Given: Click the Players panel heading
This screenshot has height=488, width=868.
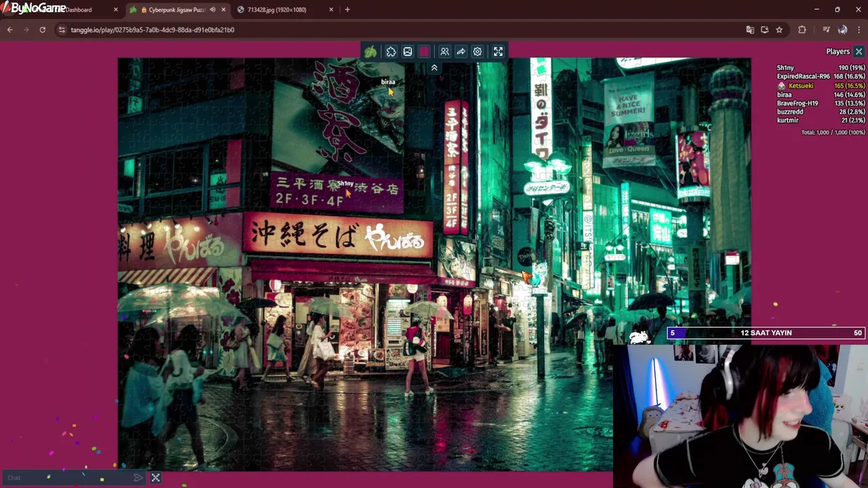Looking at the screenshot, I should click(x=837, y=52).
